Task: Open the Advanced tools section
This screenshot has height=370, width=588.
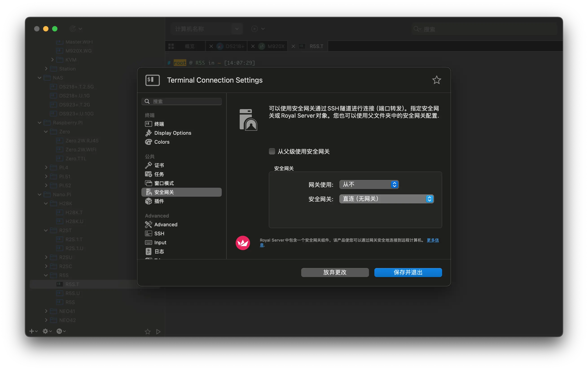Action: pos(166,225)
